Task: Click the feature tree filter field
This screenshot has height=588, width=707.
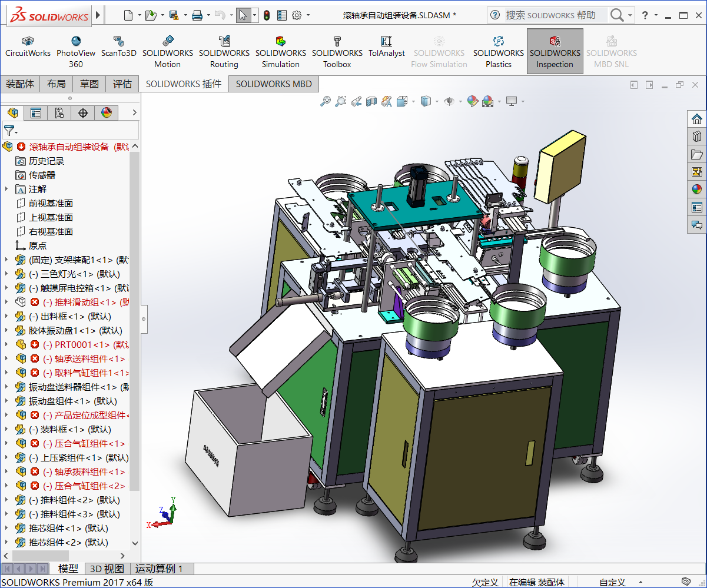Action: tap(71, 130)
